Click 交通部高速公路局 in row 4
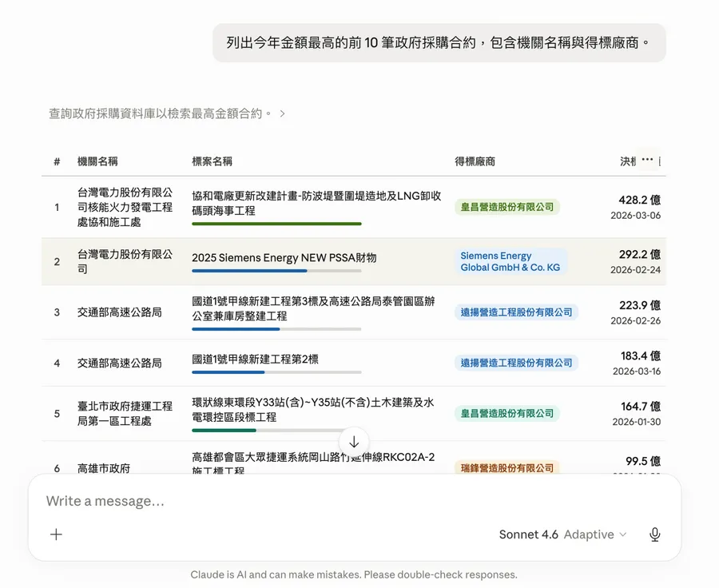Image resolution: width=719 pixels, height=588 pixels. pos(119,364)
